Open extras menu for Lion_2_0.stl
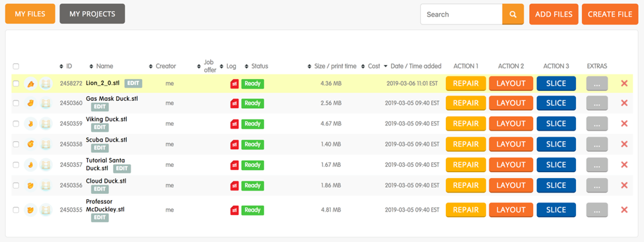644x242 pixels. click(597, 84)
